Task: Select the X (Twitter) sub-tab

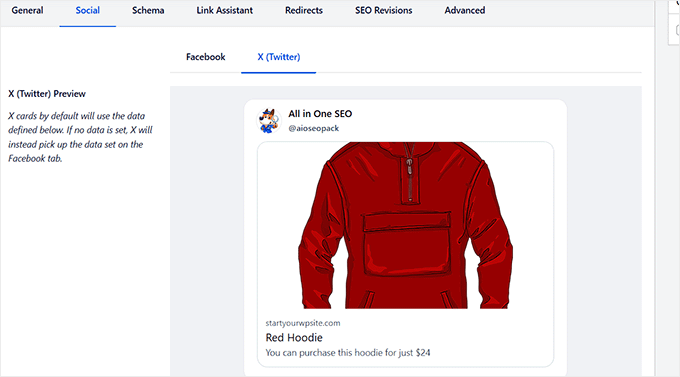Action: point(278,57)
